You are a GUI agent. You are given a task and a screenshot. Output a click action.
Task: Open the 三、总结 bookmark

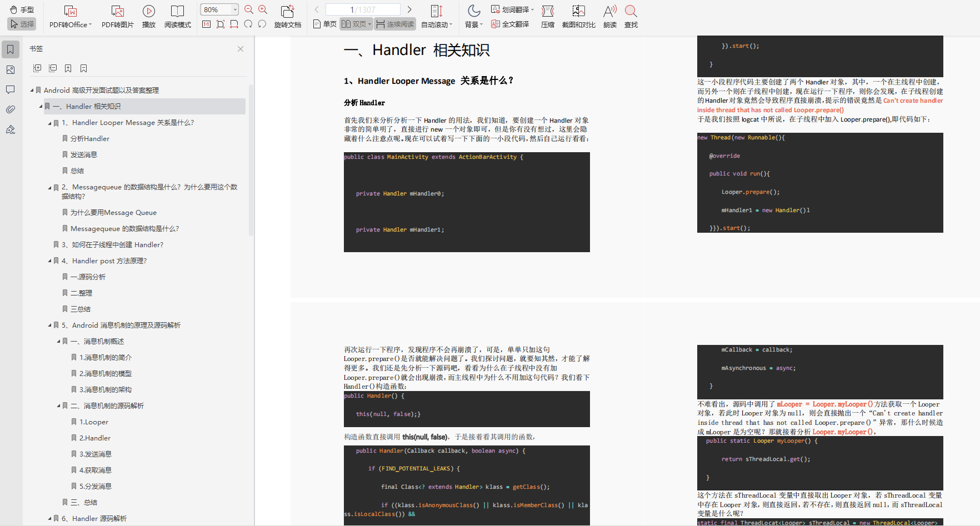pos(84,502)
